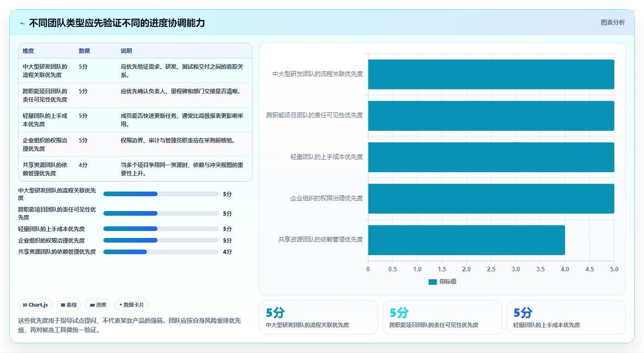Click the 4分 value beside the last progress bar
The height and width of the screenshot is (353, 644).
[227, 252]
